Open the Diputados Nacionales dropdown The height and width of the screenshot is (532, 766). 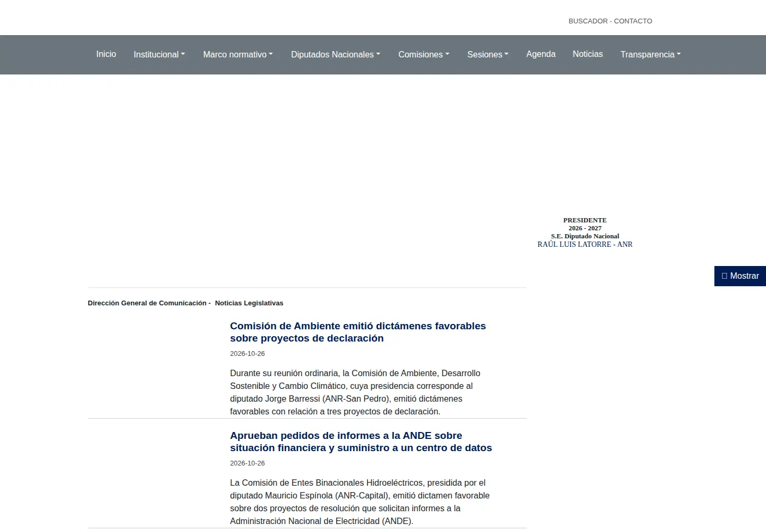point(336,54)
